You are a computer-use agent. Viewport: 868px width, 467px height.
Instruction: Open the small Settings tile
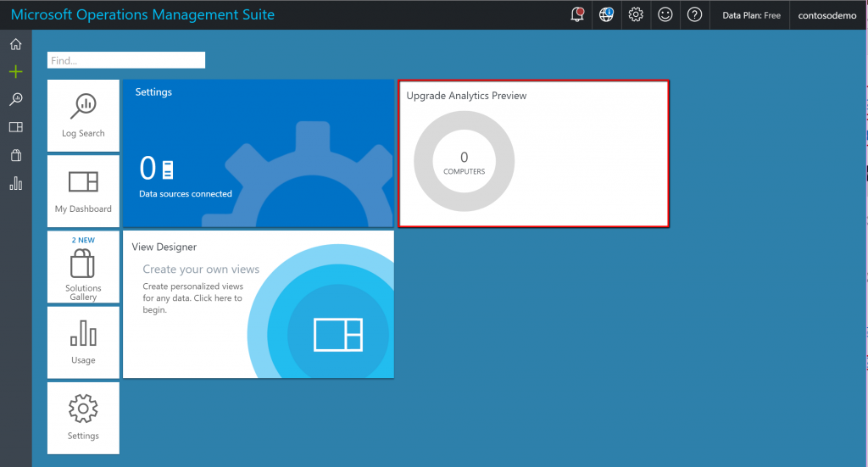[83, 419]
